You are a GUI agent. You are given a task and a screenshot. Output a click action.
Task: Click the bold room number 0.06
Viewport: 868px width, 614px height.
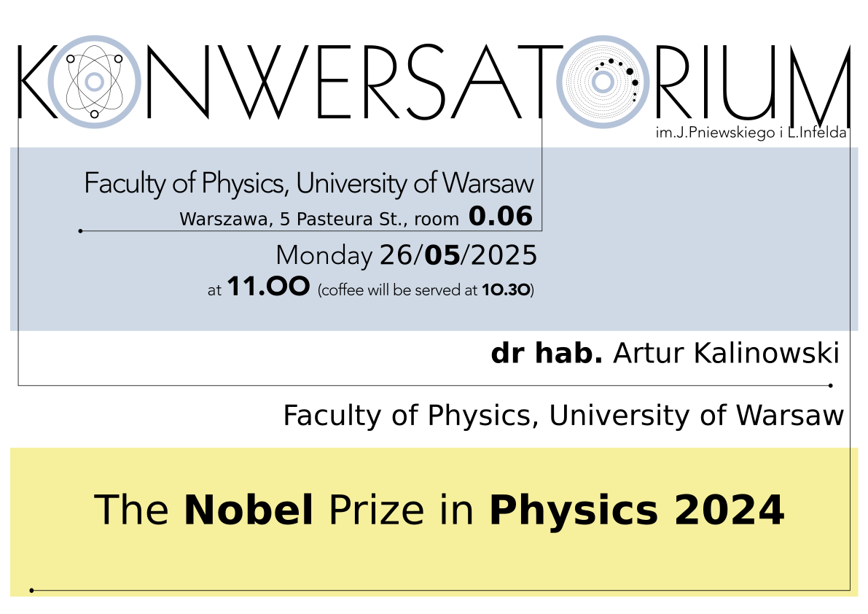pyautogui.click(x=500, y=216)
